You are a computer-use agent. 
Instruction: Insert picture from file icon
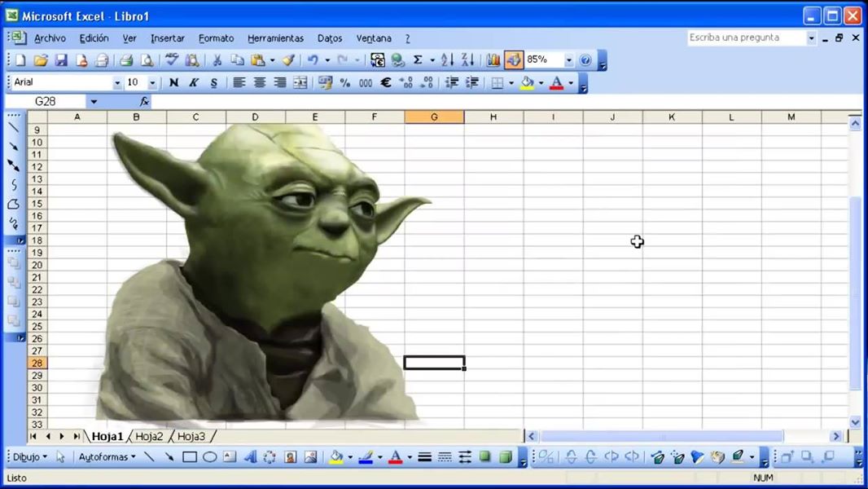pyautogui.click(x=310, y=457)
